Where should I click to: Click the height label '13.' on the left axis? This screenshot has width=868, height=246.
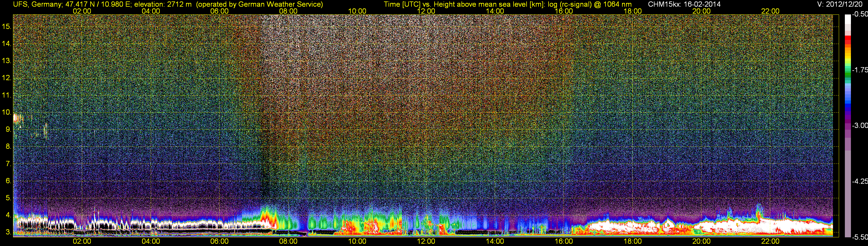click(7, 61)
